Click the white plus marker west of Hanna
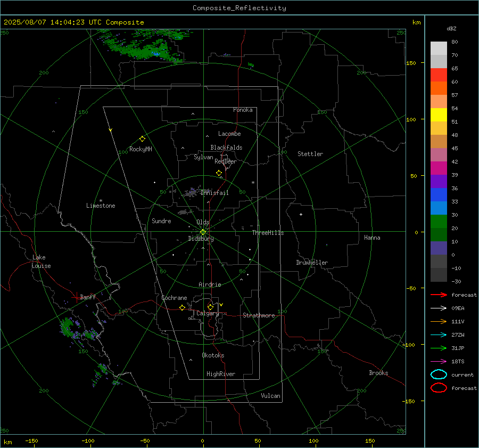This screenshot has width=479, height=448. point(301,214)
